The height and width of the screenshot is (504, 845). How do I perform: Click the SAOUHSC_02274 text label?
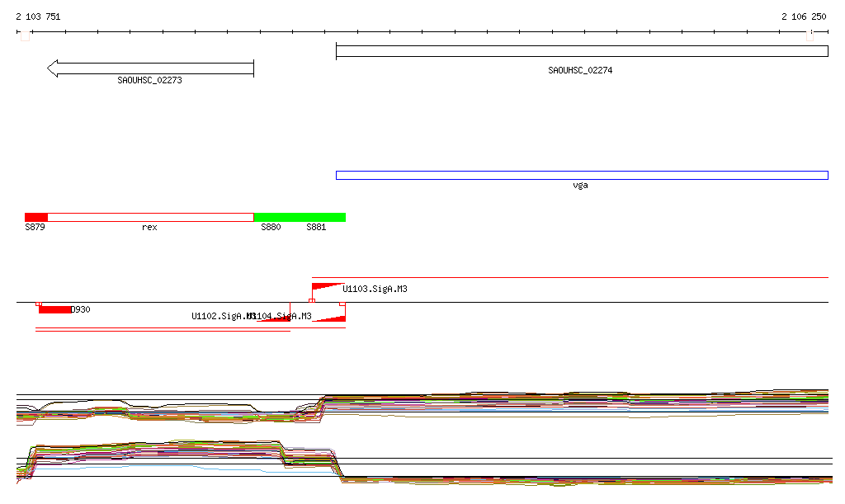point(580,71)
